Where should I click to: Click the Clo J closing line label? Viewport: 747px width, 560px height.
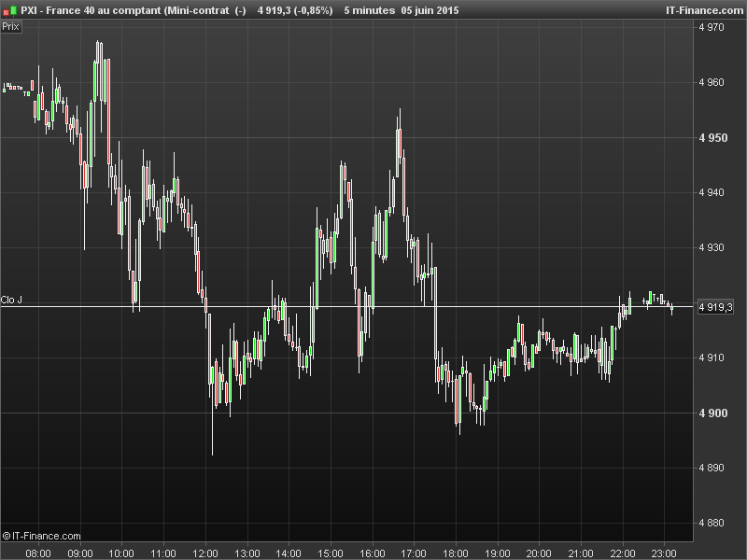point(11,300)
